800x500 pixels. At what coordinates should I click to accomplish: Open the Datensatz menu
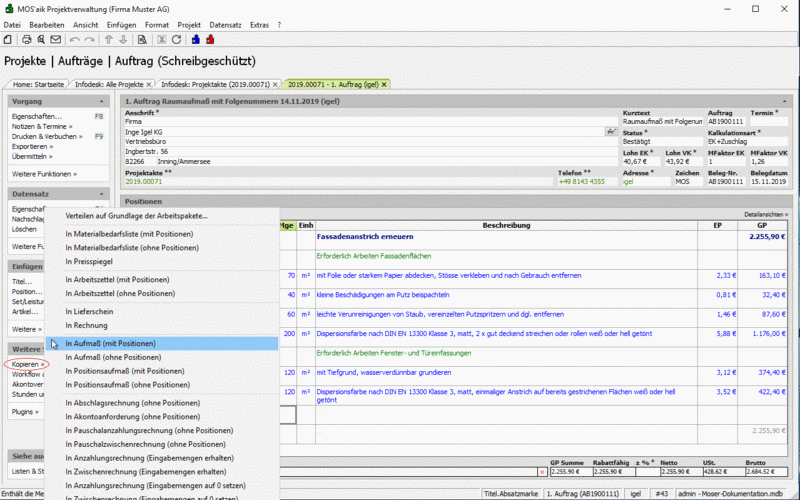click(x=226, y=25)
